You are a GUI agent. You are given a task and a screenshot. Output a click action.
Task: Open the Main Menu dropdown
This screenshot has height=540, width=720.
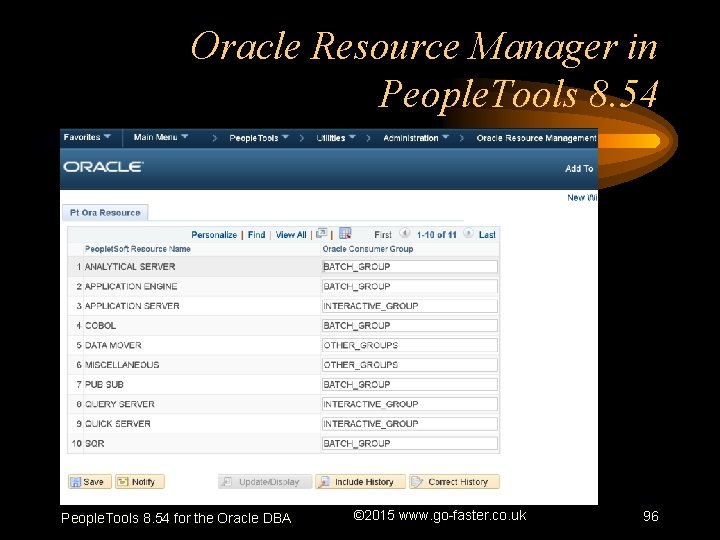click(161, 137)
